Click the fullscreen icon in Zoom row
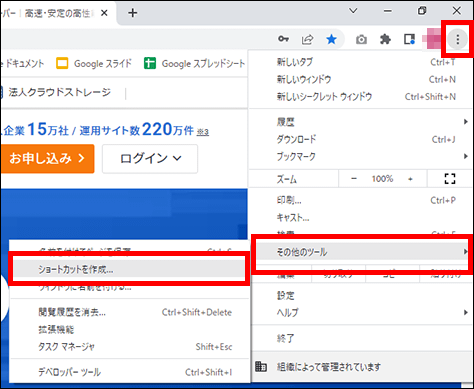Screen dimensions: 474x389 click(450, 179)
